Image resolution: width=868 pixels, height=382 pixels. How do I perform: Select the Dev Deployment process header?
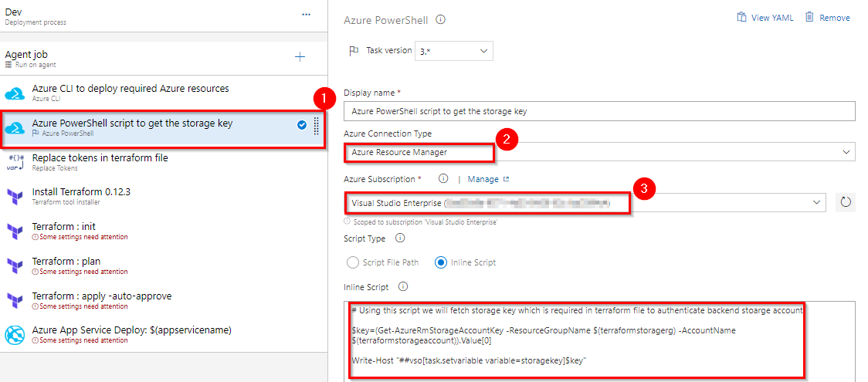pyautogui.click(x=163, y=16)
